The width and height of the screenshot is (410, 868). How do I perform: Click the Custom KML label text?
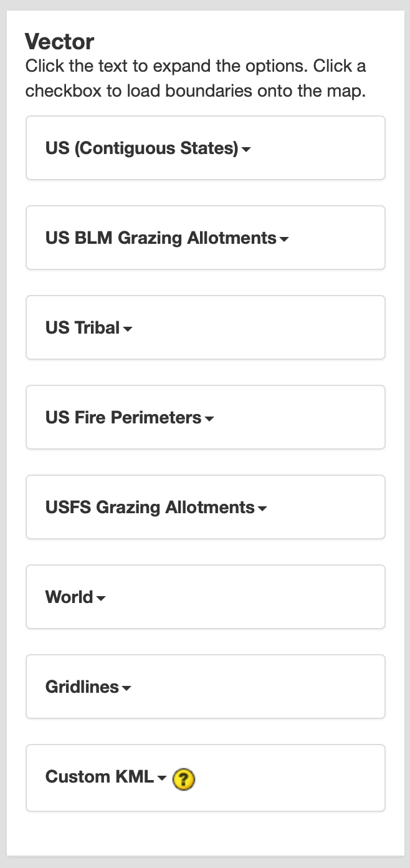coord(99,777)
